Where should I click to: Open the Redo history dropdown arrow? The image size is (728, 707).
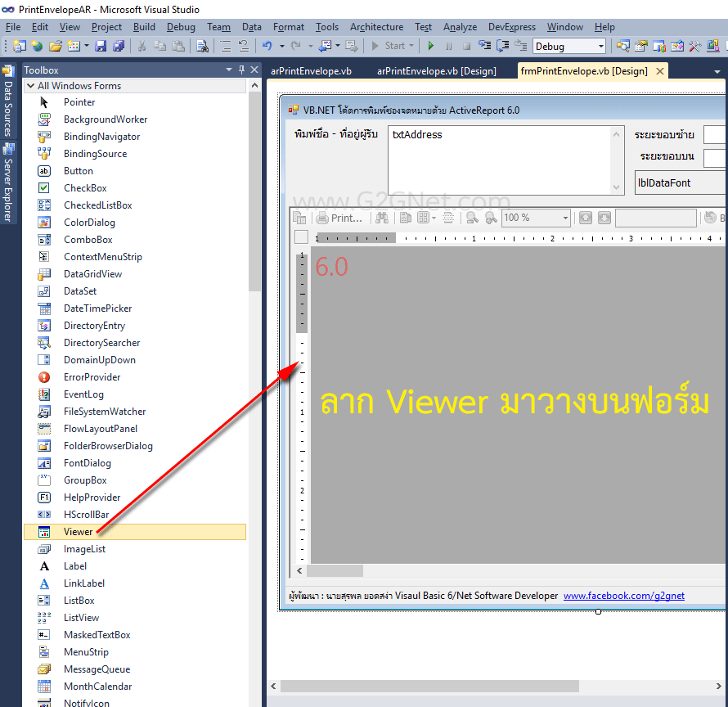tap(310, 46)
